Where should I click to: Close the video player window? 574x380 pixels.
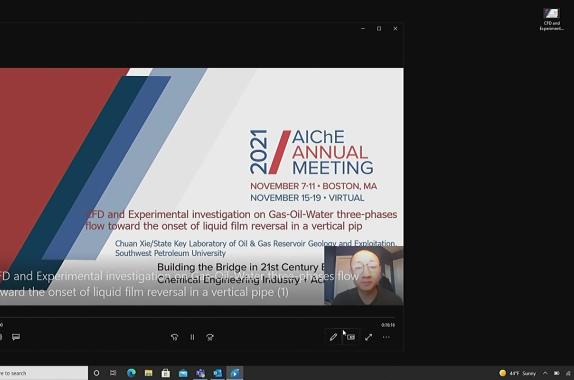coord(395,28)
